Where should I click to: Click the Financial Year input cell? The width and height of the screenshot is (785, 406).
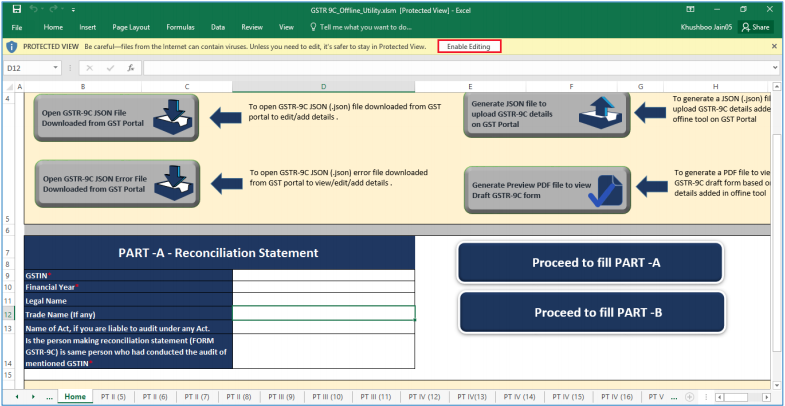pos(323,287)
